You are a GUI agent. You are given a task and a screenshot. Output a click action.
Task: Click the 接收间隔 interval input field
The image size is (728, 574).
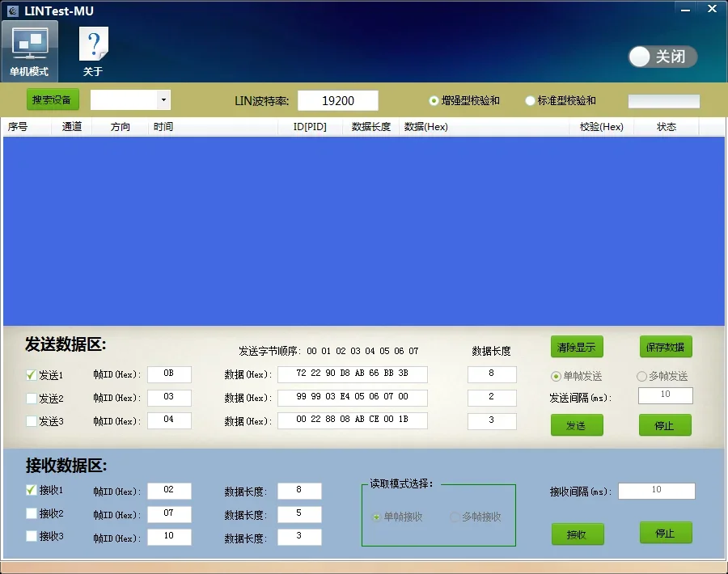(657, 491)
